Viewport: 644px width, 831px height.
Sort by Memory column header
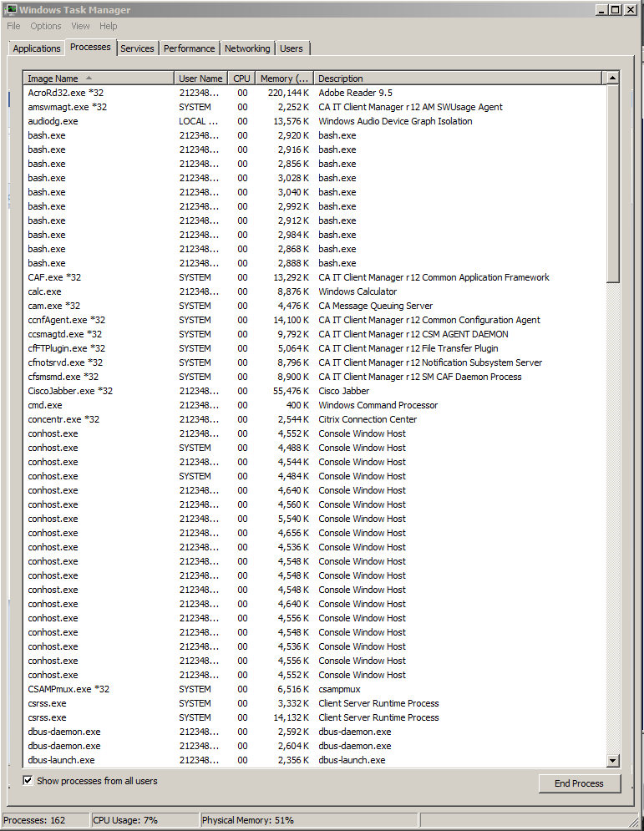click(285, 78)
